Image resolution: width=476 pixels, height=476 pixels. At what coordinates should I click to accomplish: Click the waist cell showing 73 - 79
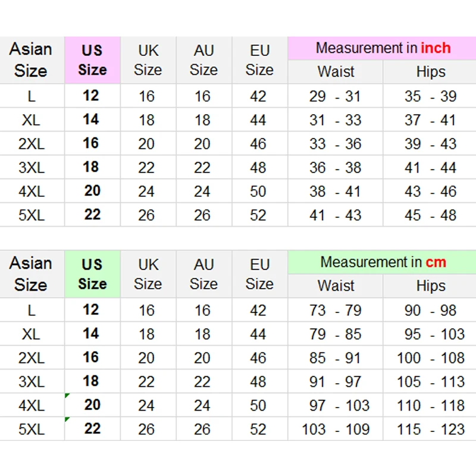335,310
